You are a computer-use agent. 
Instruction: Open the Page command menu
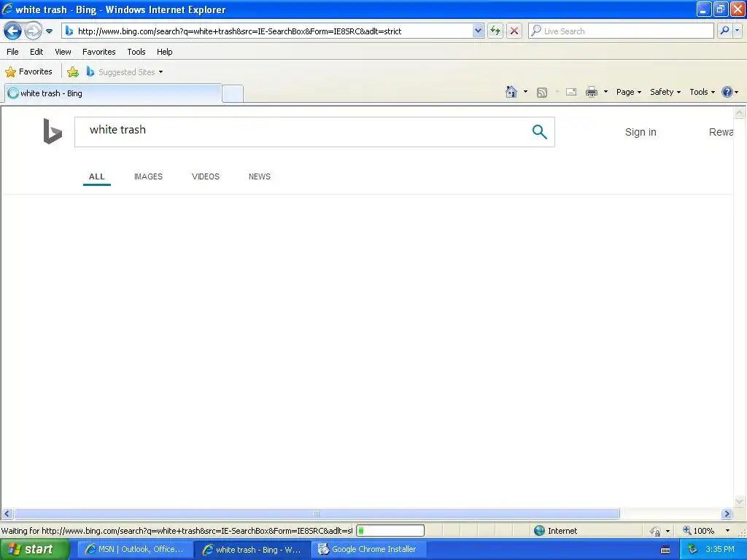point(628,92)
